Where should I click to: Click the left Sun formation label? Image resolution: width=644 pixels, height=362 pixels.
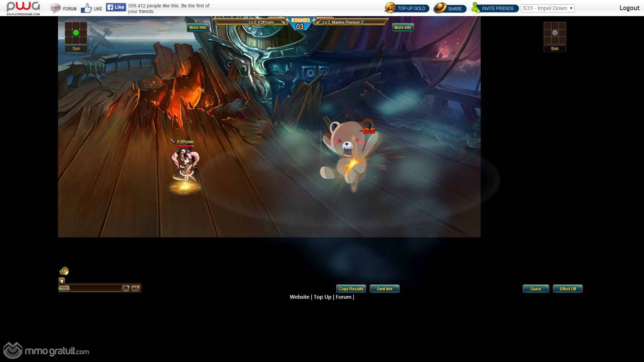point(76,49)
